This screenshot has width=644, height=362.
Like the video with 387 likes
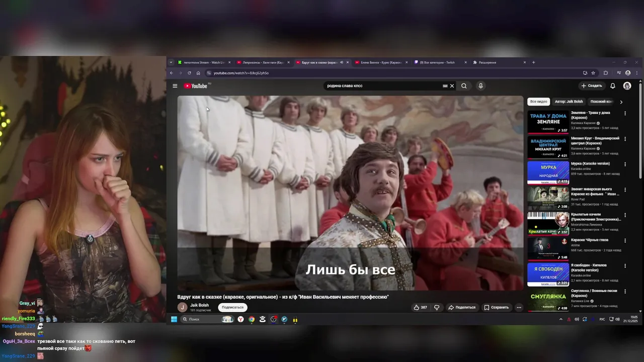click(x=420, y=307)
